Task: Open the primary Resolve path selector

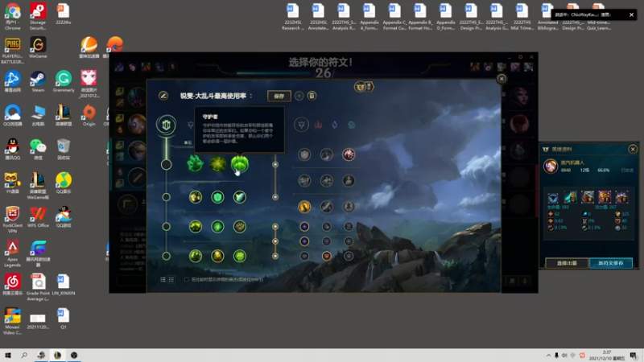Action: (166, 125)
